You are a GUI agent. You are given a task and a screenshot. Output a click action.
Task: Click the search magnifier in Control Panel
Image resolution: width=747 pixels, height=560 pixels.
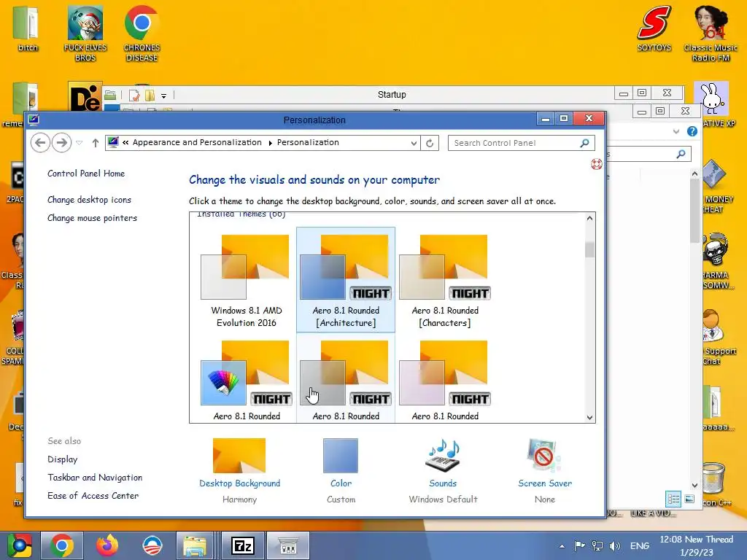(x=584, y=143)
